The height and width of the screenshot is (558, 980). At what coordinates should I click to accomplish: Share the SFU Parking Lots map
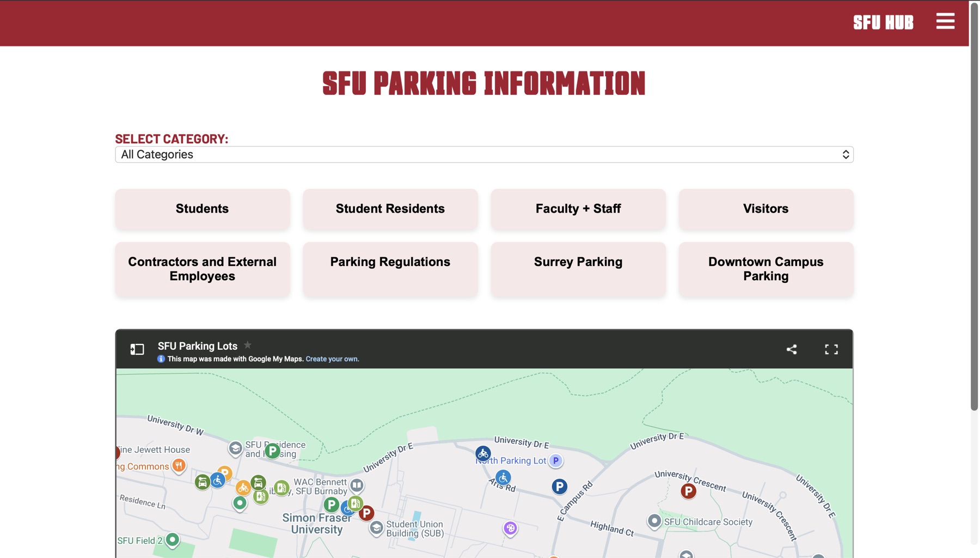coord(792,349)
